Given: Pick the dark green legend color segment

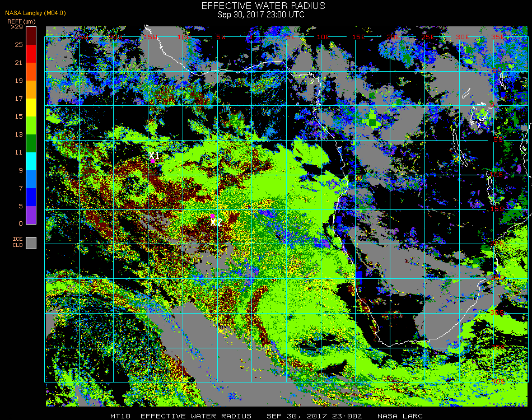Looking at the screenshot, I should [31, 143].
